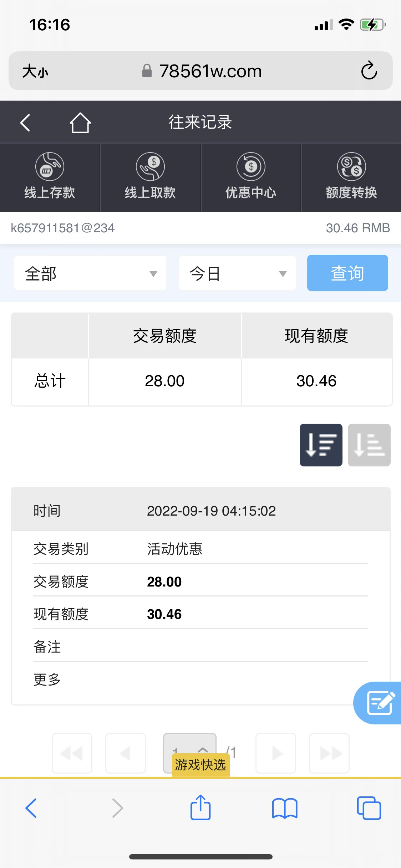401x868 pixels.
Task: Jump to the last page of records
Action: pyautogui.click(x=329, y=753)
